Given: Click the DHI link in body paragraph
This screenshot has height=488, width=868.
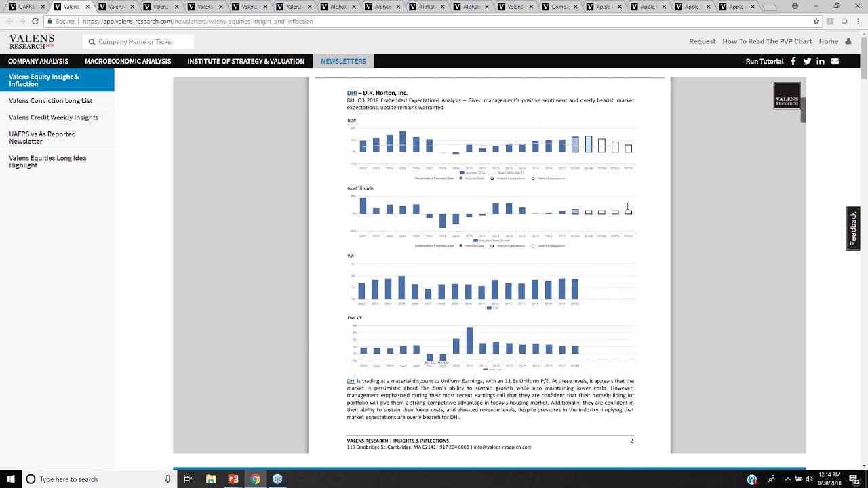Looking at the screenshot, I should (x=351, y=381).
